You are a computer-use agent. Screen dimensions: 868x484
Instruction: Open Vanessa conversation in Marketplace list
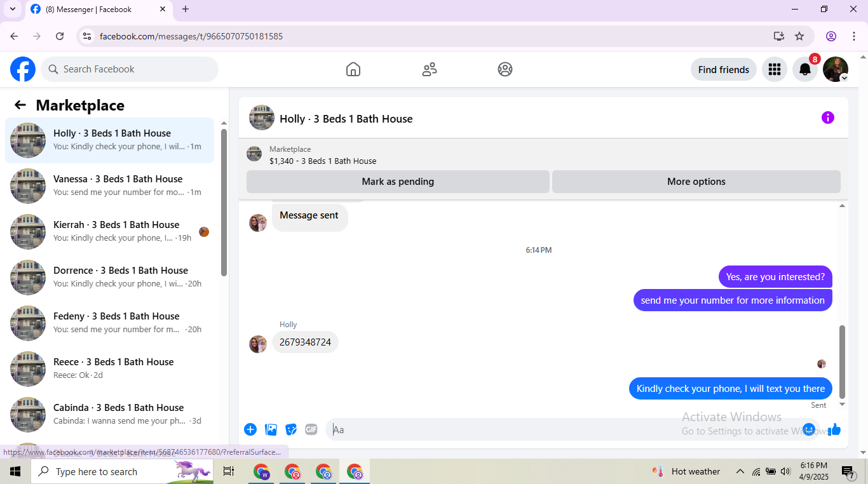pos(109,186)
